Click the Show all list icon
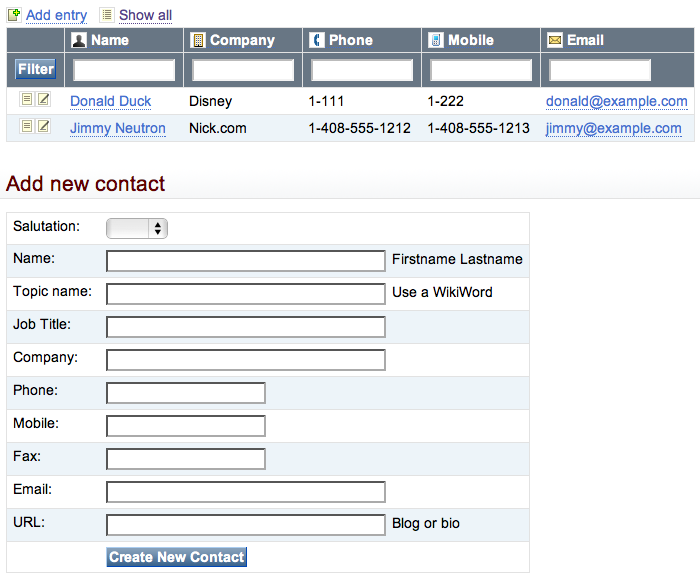The width and height of the screenshot is (700, 580). click(107, 15)
